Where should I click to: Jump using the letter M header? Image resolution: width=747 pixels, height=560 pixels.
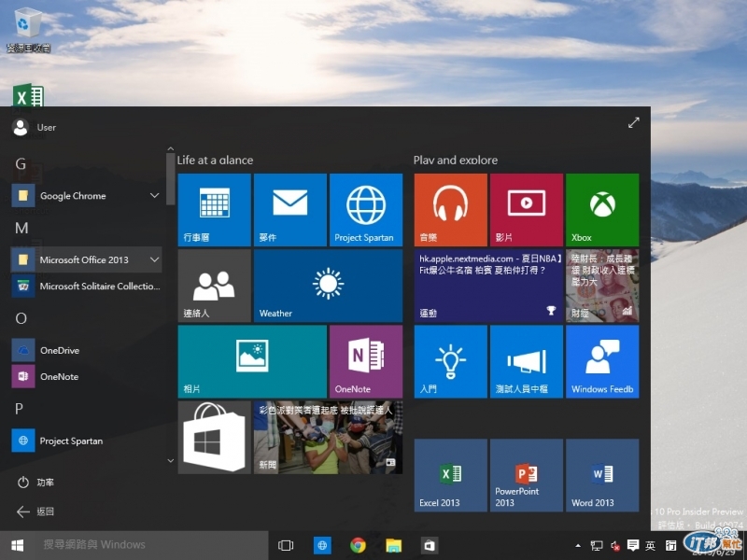click(21, 228)
